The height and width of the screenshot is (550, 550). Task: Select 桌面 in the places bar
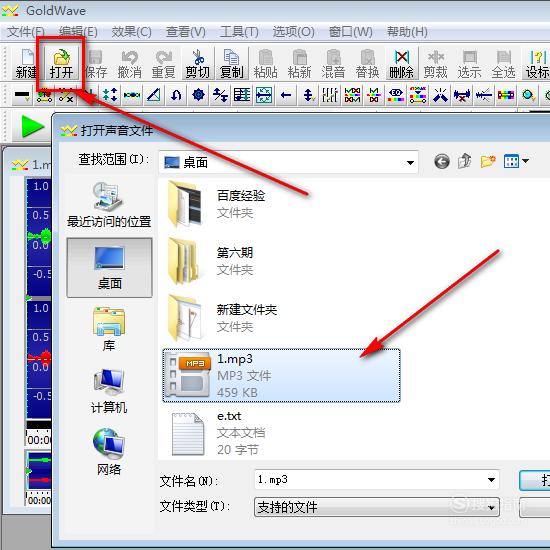click(109, 268)
